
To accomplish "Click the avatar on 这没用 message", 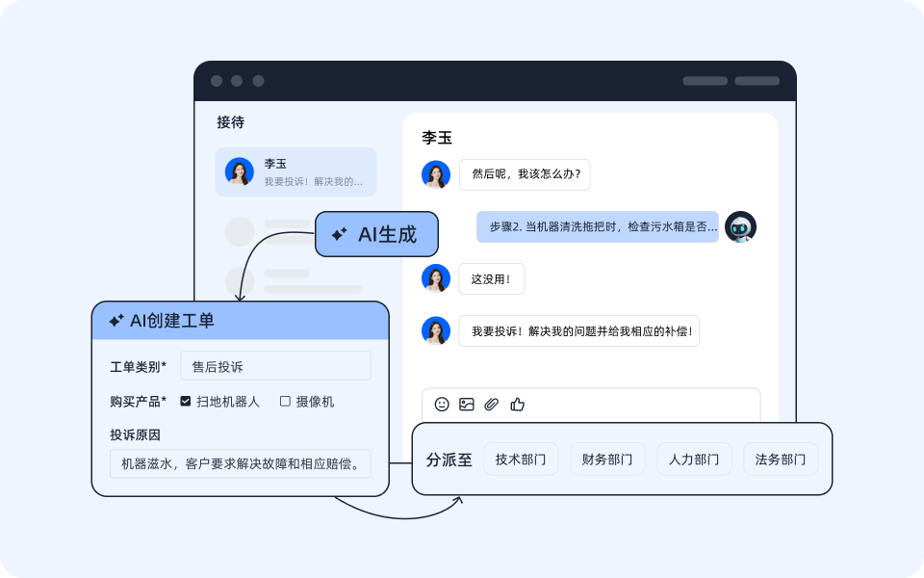I will [x=436, y=278].
